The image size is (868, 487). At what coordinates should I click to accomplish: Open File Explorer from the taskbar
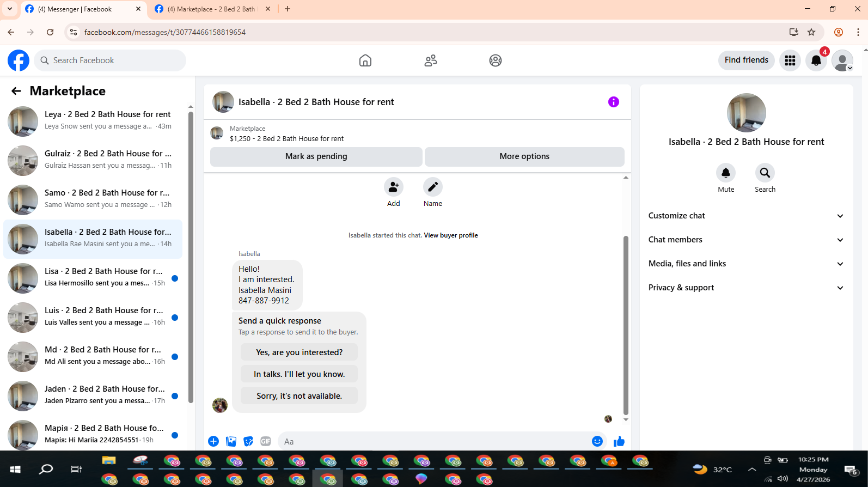(x=109, y=461)
